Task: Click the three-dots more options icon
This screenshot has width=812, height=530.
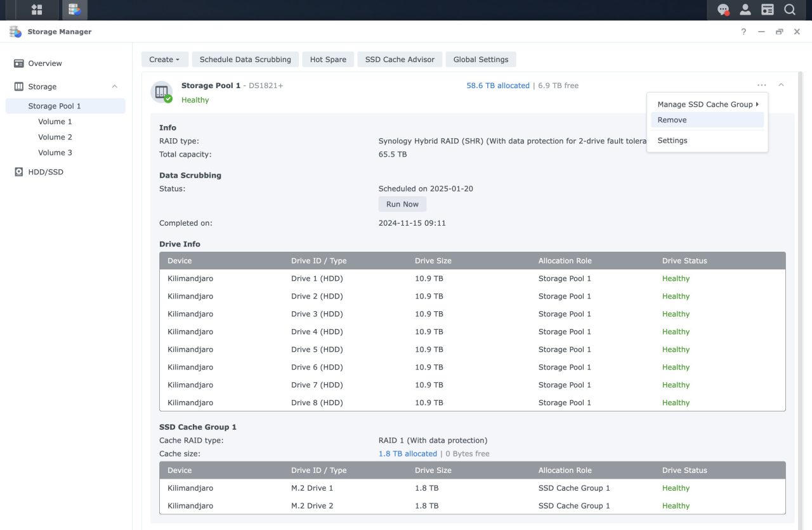Action: click(x=761, y=85)
